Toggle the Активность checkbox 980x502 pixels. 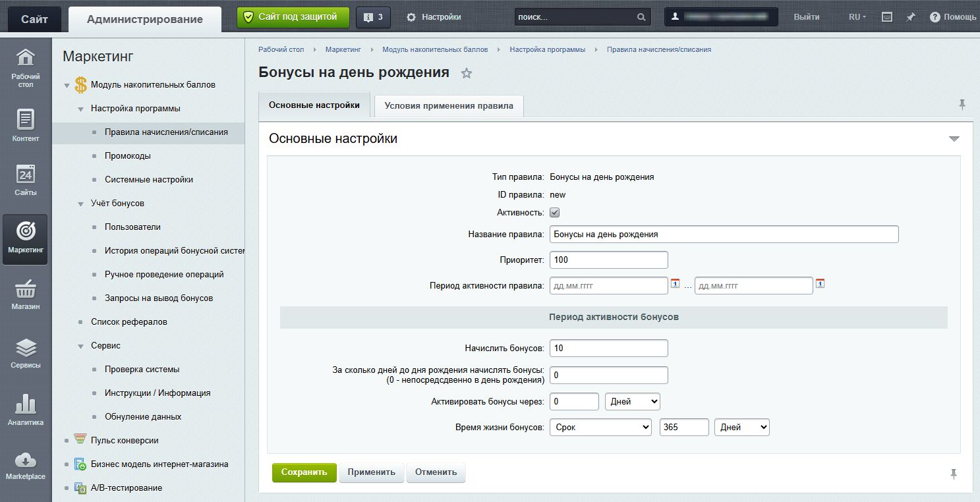tap(555, 213)
